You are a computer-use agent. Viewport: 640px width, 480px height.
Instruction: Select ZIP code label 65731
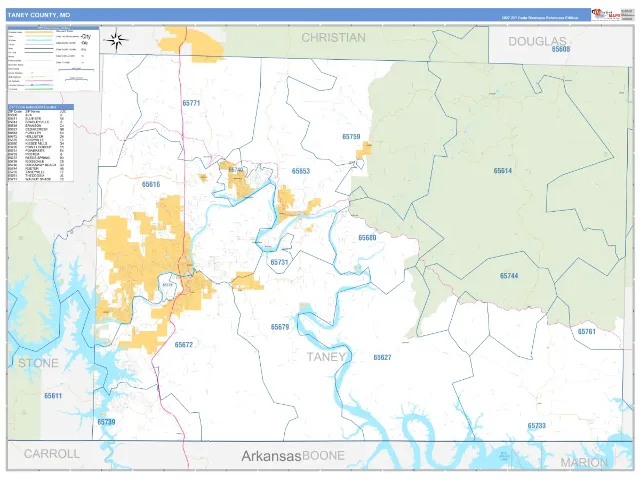(279, 262)
